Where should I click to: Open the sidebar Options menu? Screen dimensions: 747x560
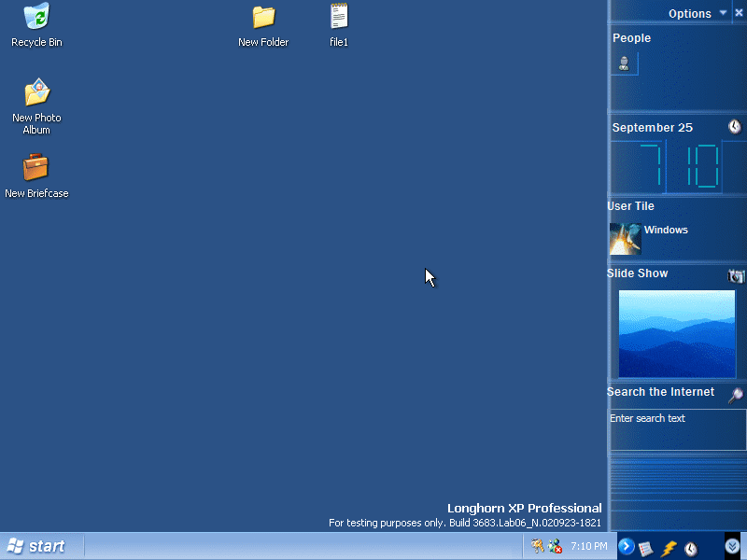[x=697, y=13]
